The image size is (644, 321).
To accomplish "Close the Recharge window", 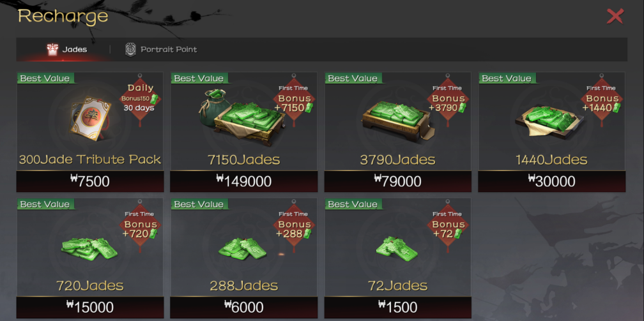I will [x=615, y=17].
